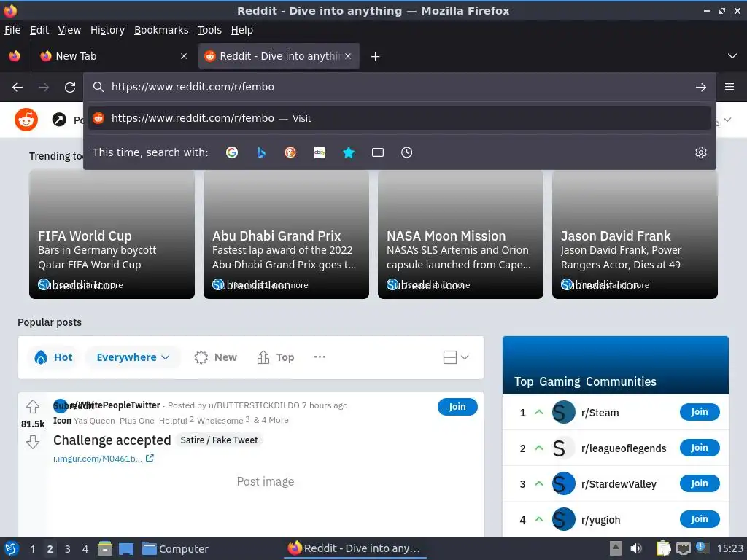Open search settings gear icon
Viewport: 747px width, 560px height.
[701, 152]
